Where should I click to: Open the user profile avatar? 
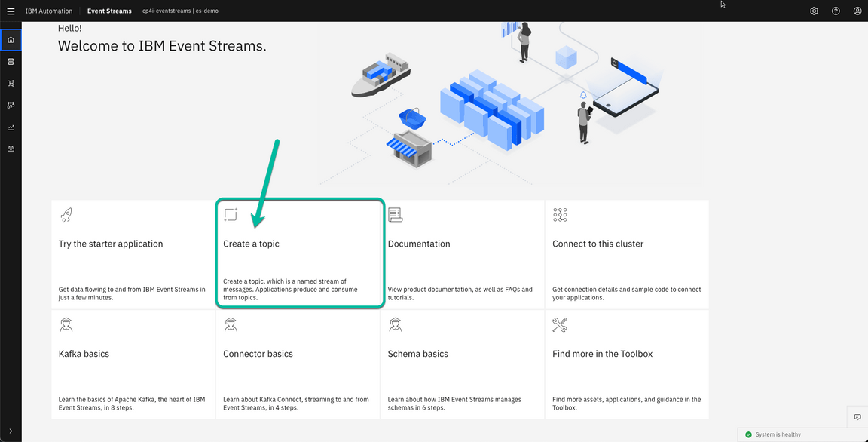click(x=857, y=11)
